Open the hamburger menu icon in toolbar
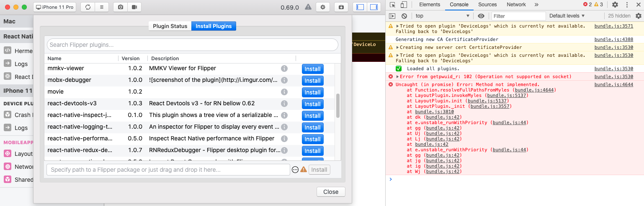 101,7
